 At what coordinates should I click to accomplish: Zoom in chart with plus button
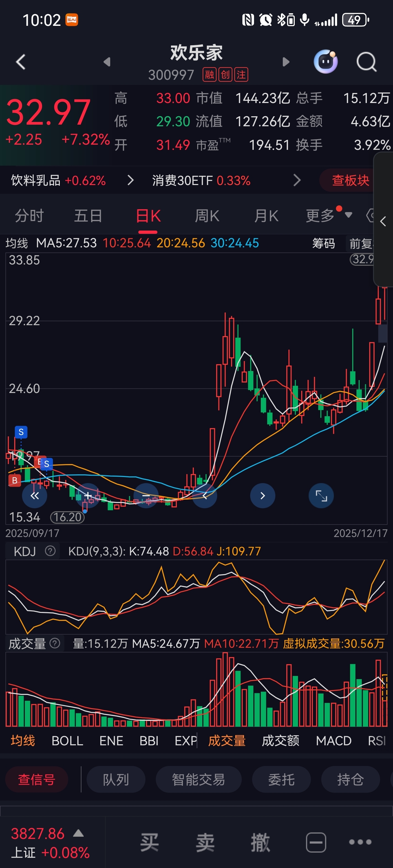coord(88,496)
